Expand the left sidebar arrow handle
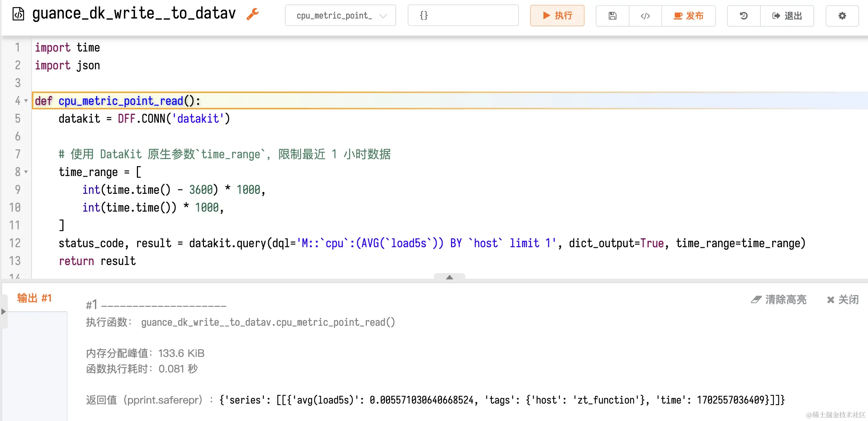Screen dimensions: 868x421 4,311
